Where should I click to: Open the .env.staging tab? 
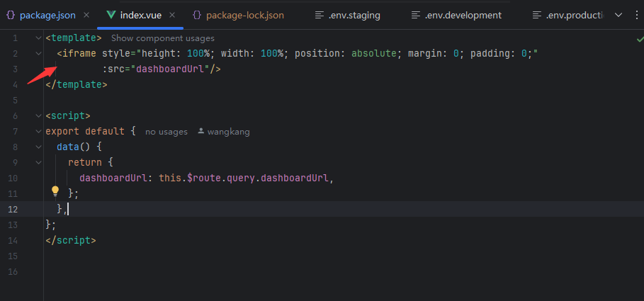click(x=354, y=15)
